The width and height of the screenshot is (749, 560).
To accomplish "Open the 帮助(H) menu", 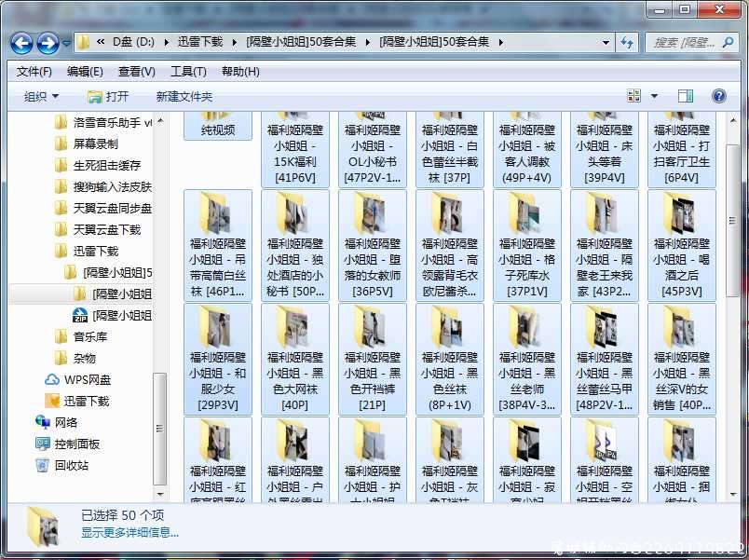I will [x=240, y=72].
